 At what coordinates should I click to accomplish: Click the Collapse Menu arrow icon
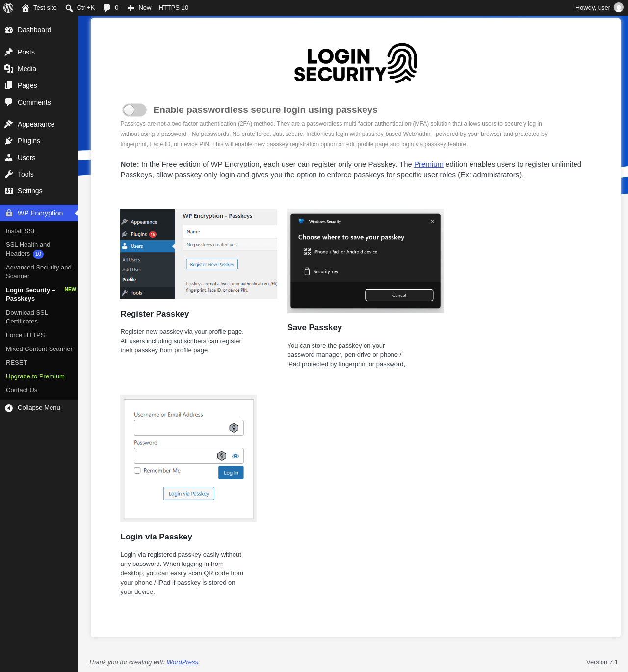click(9, 408)
